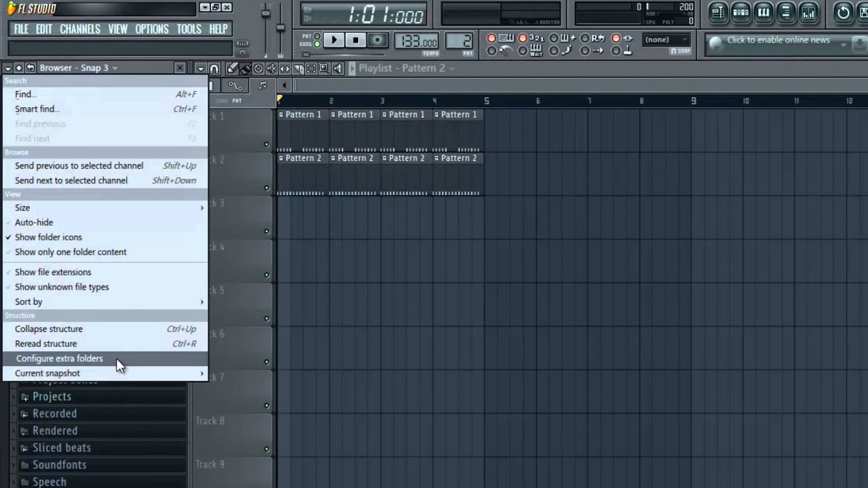Viewport: 868px width, 488px height.
Task: Toggle Show file extensions option
Action: pyautogui.click(x=105, y=272)
